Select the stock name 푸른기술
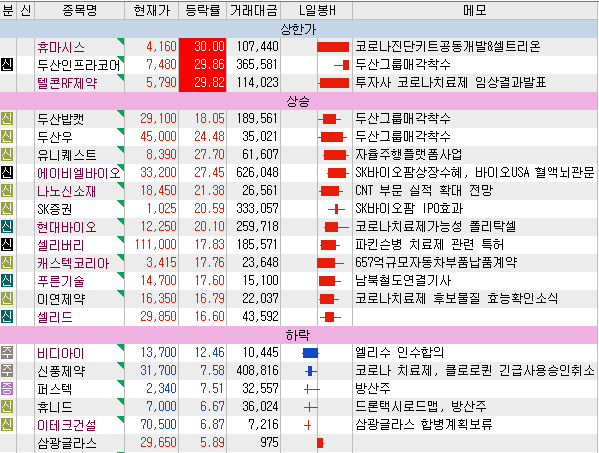This screenshot has width=599, height=453. (x=60, y=281)
